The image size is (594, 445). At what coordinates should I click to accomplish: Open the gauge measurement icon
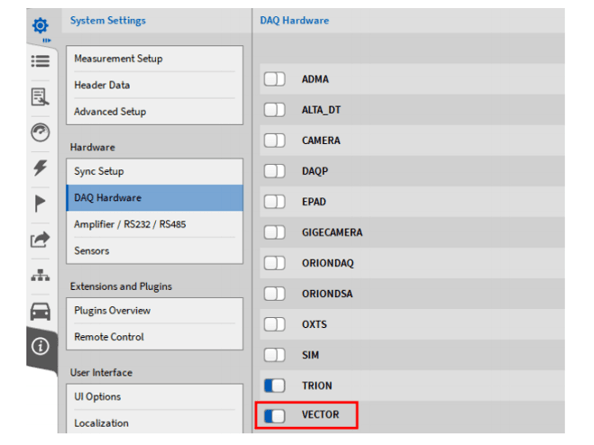40,133
